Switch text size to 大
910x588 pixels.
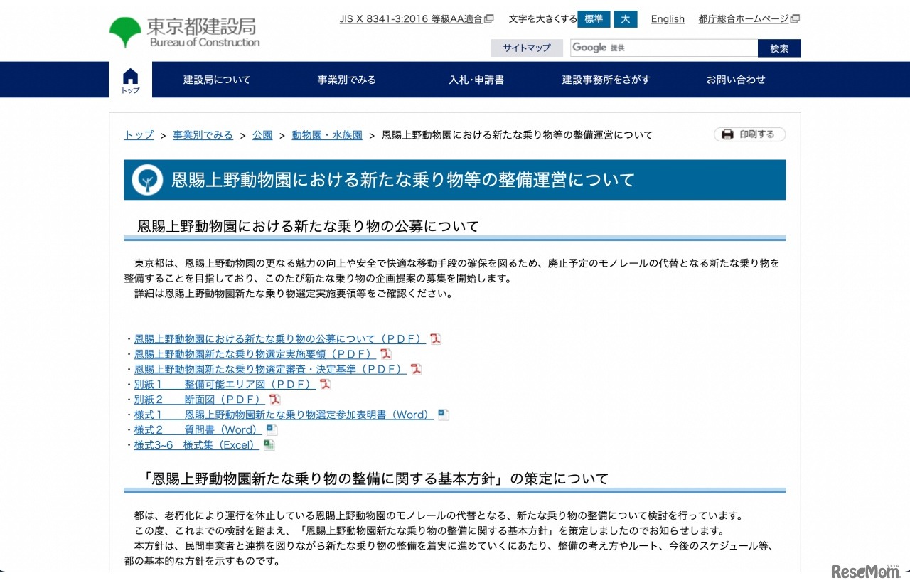(626, 19)
